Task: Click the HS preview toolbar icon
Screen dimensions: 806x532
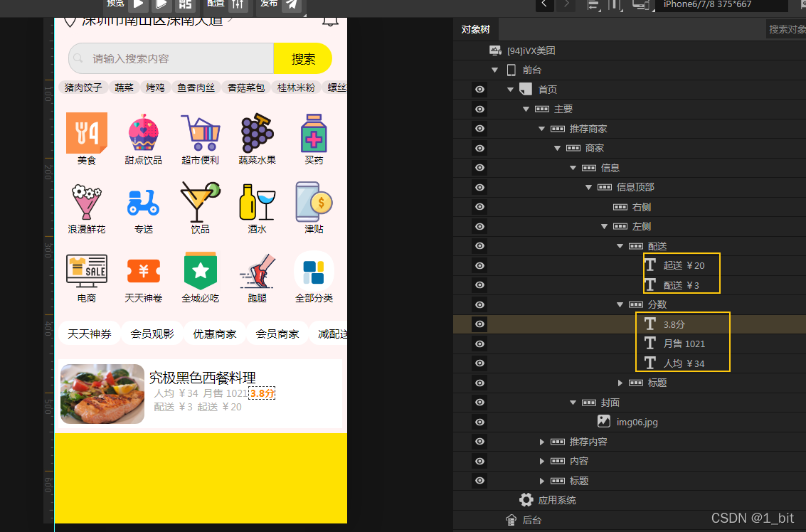Action: pyautogui.click(x=185, y=6)
